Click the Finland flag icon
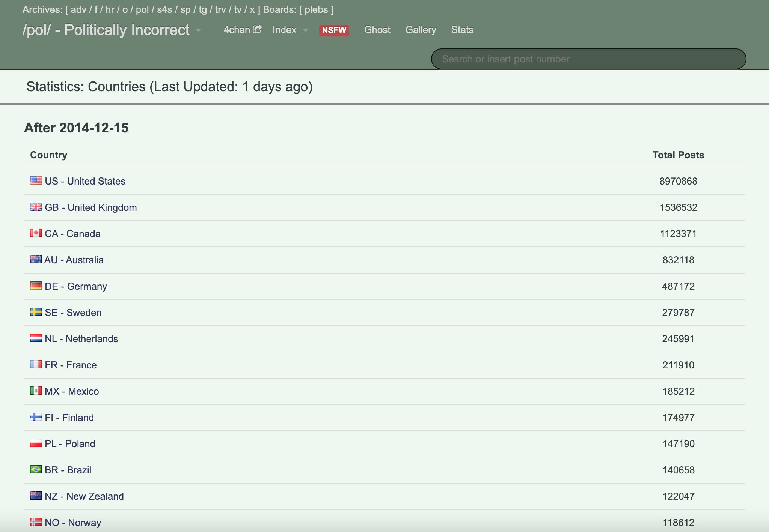 [x=36, y=417]
